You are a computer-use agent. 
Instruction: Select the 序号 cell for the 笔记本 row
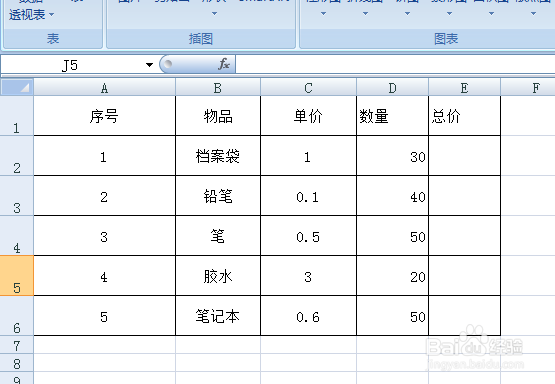point(104,316)
